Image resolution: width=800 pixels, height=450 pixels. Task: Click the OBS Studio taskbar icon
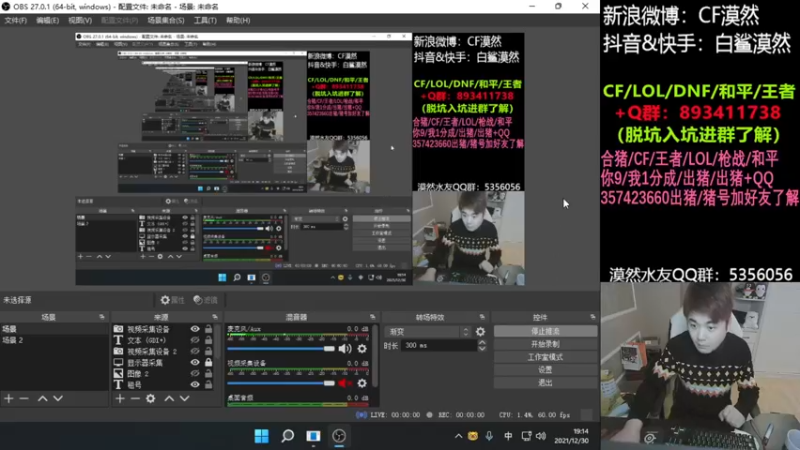339,436
